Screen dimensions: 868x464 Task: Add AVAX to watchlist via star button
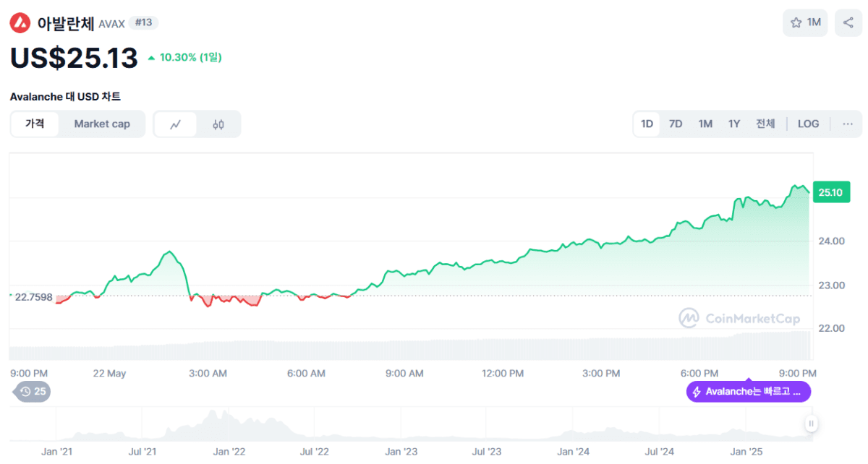tap(804, 22)
